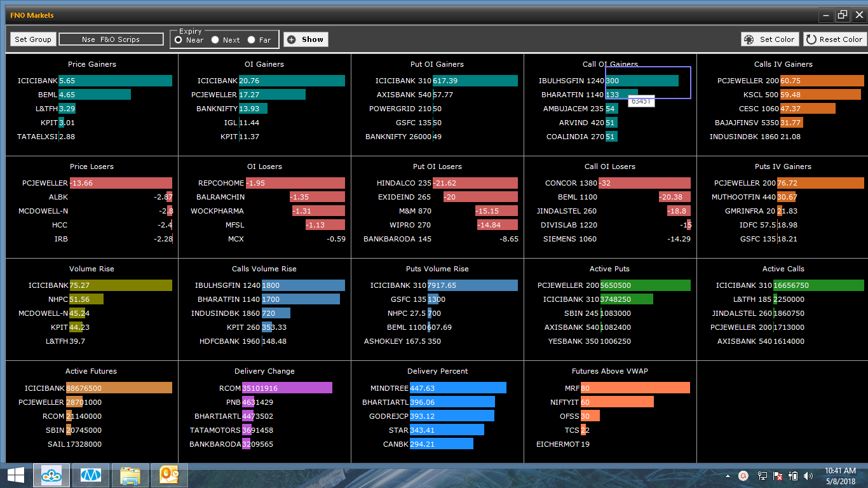This screenshot has width=868, height=488.
Task: Click the Set Group button
Action: (x=33, y=39)
